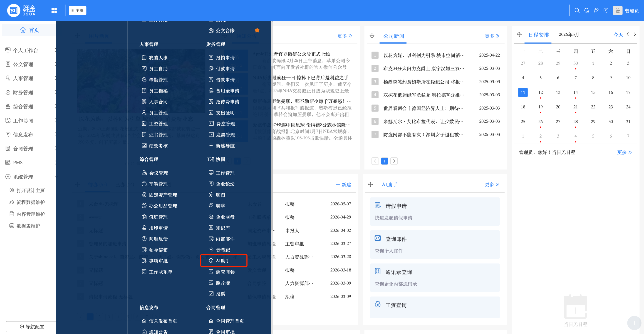Click the 内部邮件 mail icon

pyautogui.click(x=211, y=239)
